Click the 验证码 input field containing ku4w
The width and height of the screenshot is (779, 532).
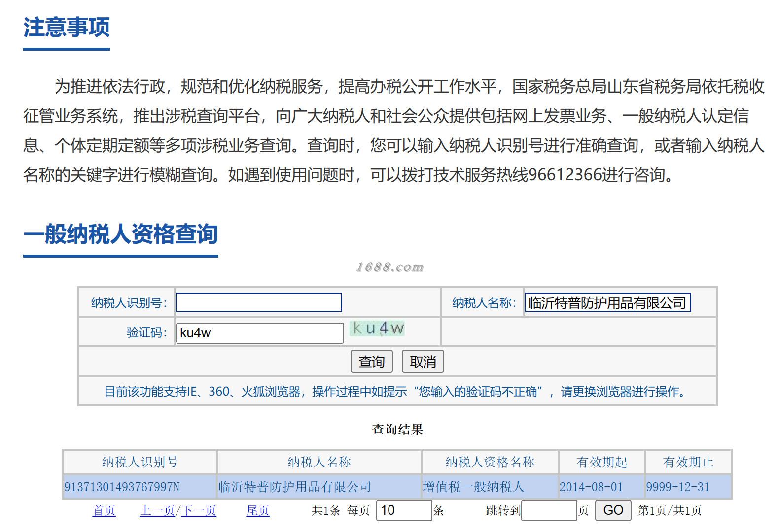[x=260, y=333]
